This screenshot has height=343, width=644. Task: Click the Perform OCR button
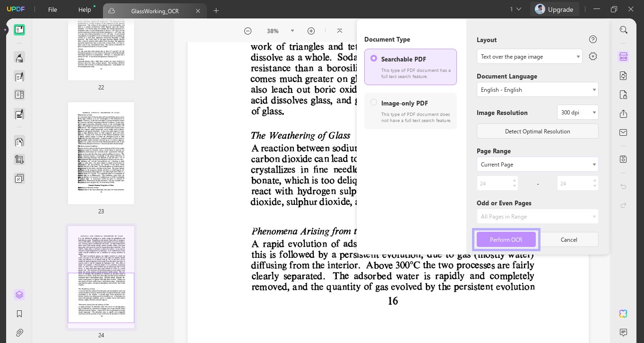tap(506, 239)
